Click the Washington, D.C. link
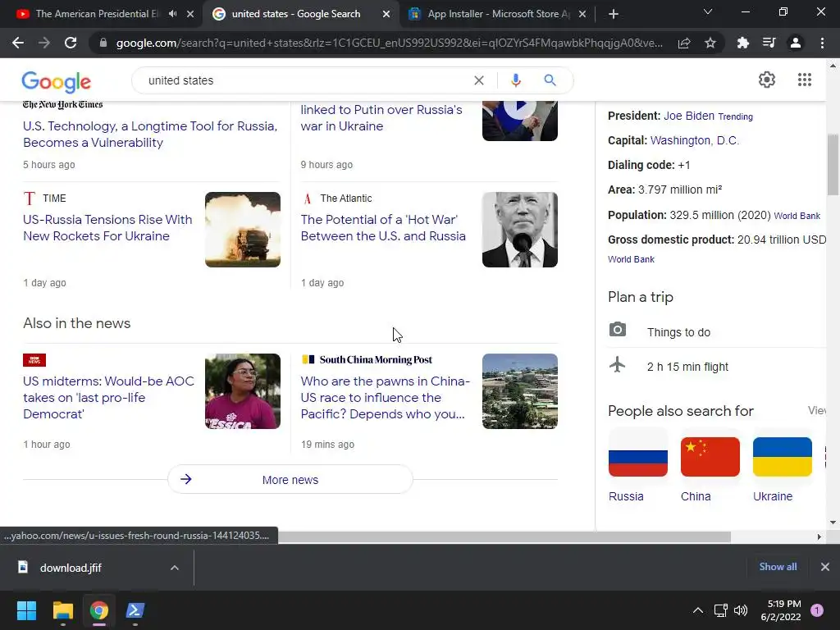840x630 pixels. click(x=694, y=140)
